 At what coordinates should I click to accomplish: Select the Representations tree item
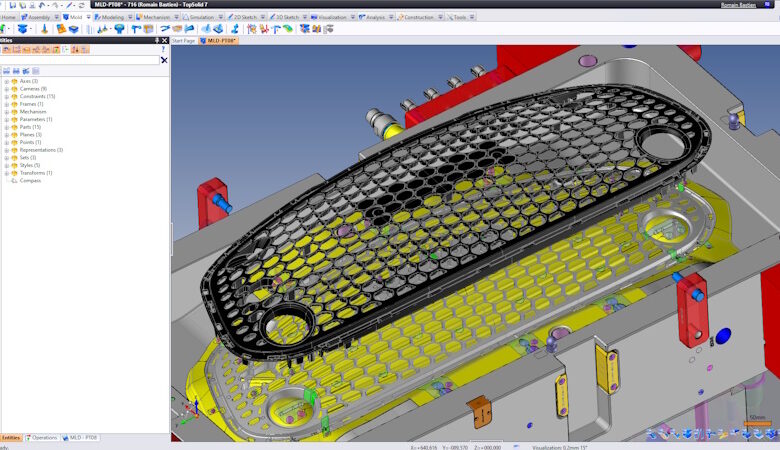point(41,150)
